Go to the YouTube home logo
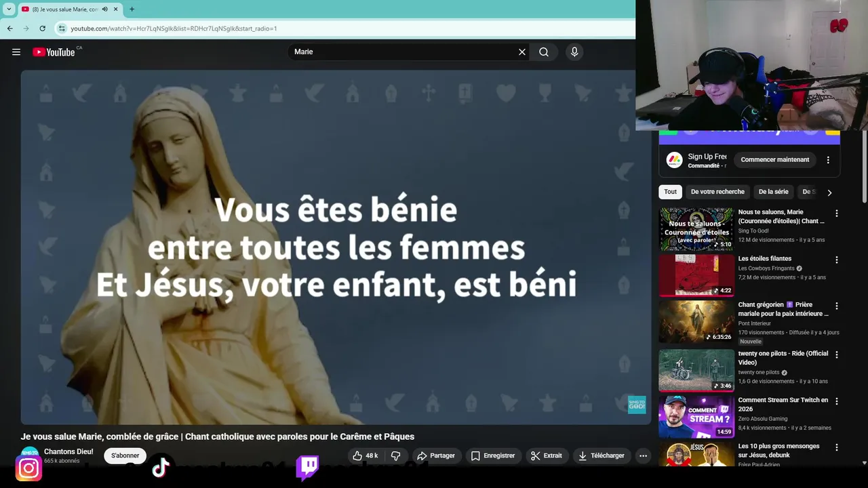Image resolution: width=868 pixels, height=488 pixels. coord(54,52)
